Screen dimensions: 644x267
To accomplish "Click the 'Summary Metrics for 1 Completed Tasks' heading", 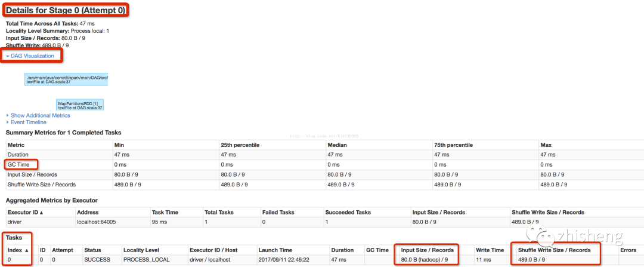I will (63, 133).
